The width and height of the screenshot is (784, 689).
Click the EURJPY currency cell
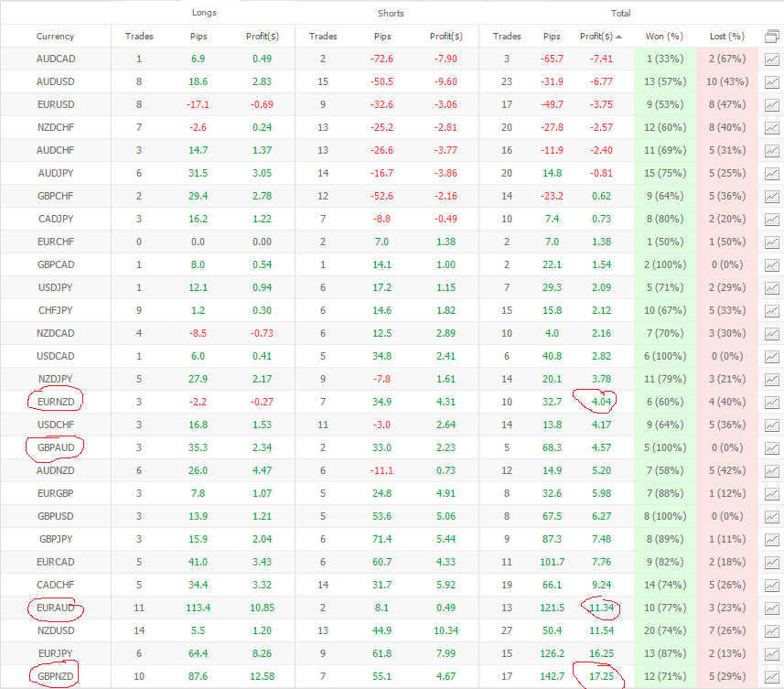[x=56, y=653]
